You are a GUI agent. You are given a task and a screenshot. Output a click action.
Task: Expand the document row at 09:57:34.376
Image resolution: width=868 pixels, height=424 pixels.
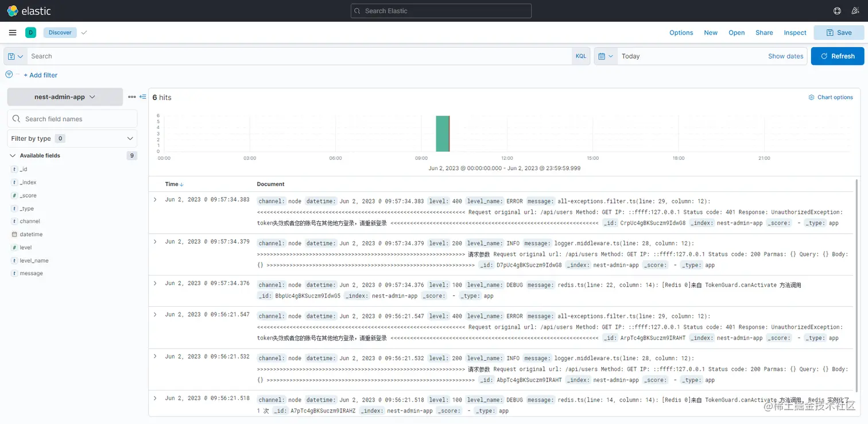coord(155,283)
